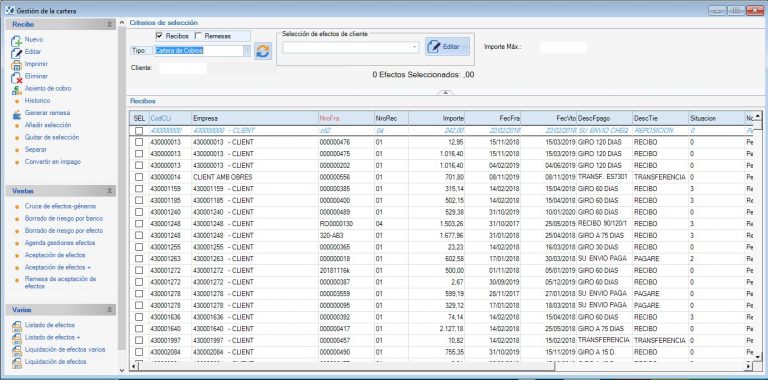Collapse the Criterios de selección panel arrow

(x=445, y=92)
